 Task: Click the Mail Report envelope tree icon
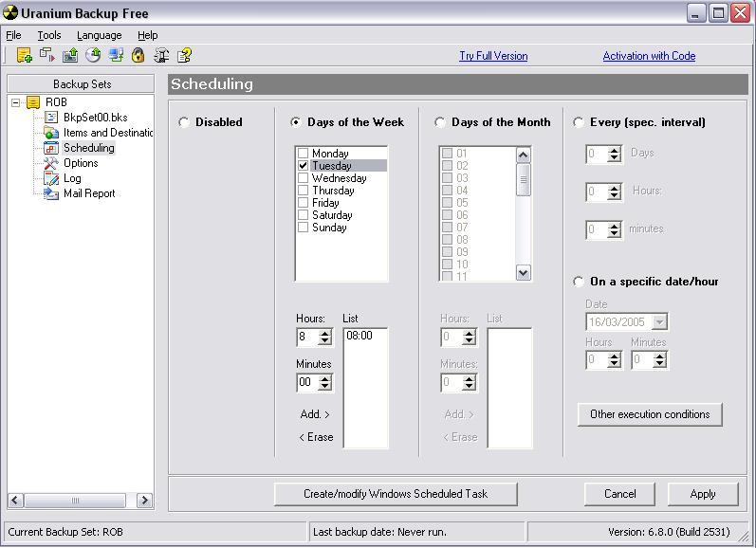(51, 193)
